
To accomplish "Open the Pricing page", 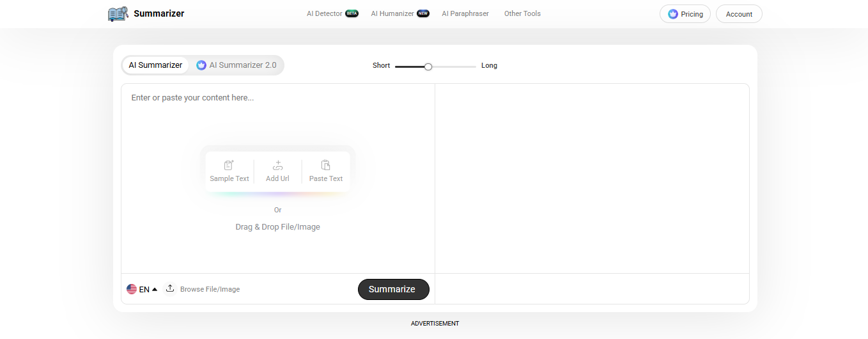I will coord(685,14).
